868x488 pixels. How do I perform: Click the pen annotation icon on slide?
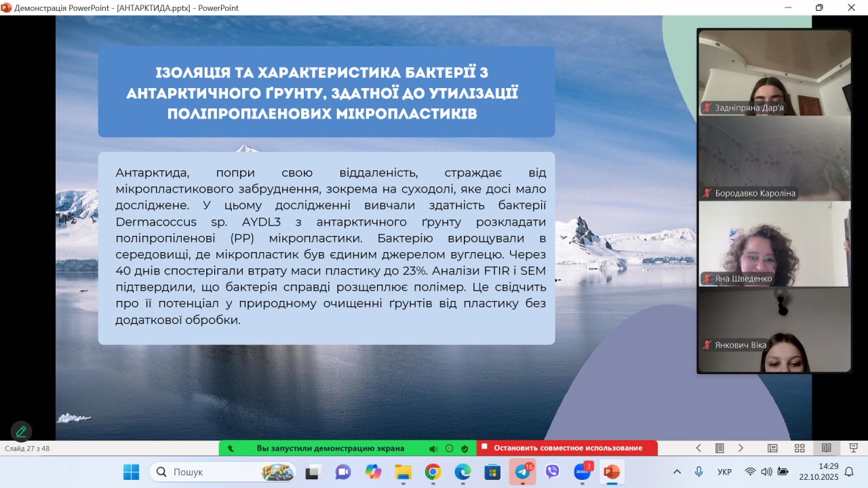pyautogui.click(x=21, y=431)
